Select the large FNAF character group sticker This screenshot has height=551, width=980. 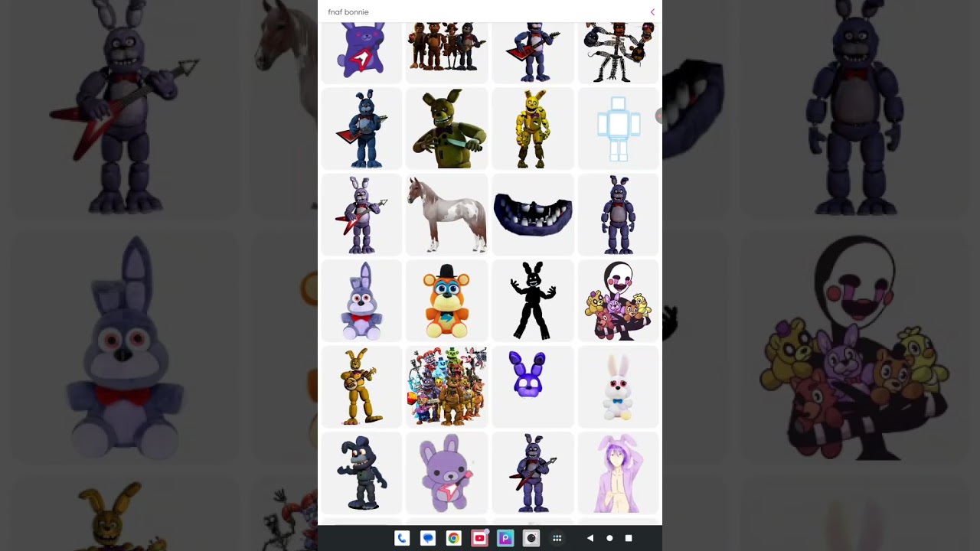click(447, 386)
